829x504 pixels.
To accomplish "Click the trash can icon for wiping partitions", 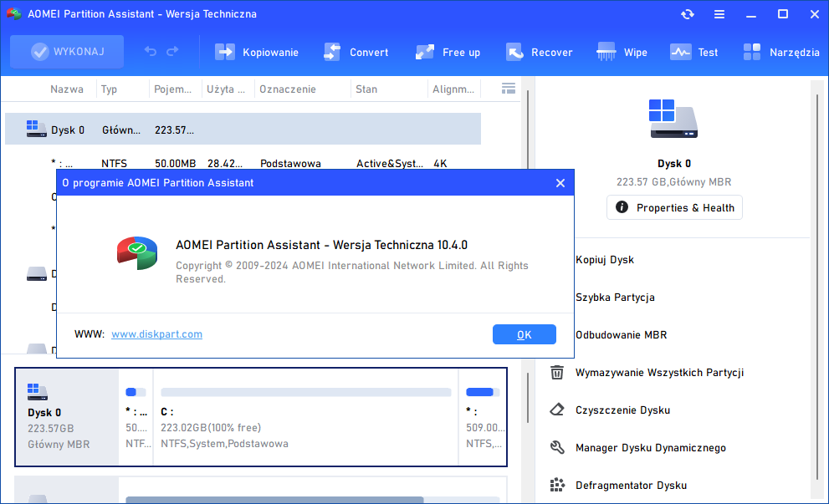I will [557, 373].
